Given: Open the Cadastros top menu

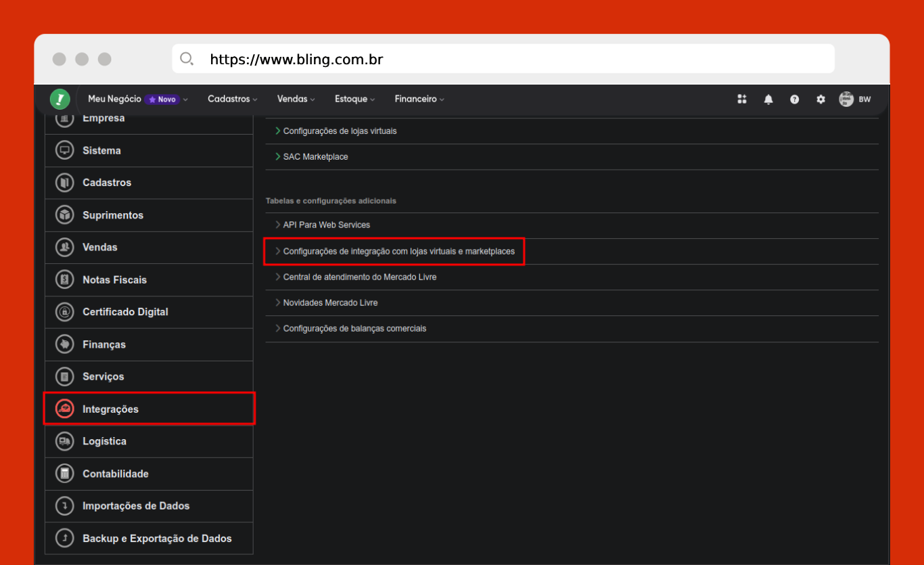Looking at the screenshot, I should coord(233,99).
